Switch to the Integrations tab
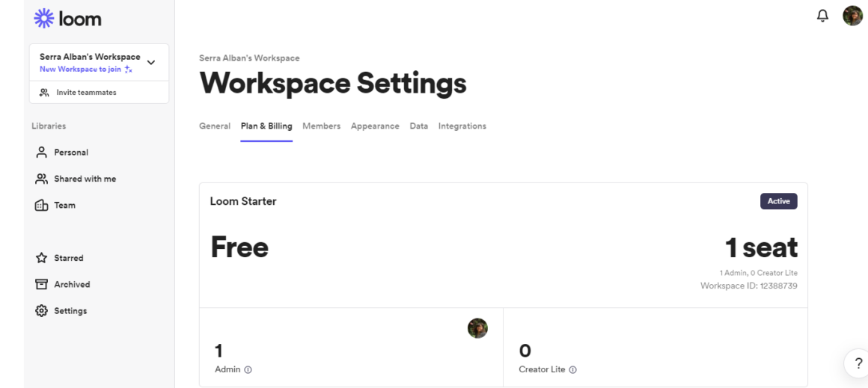868x388 pixels. 462,126
